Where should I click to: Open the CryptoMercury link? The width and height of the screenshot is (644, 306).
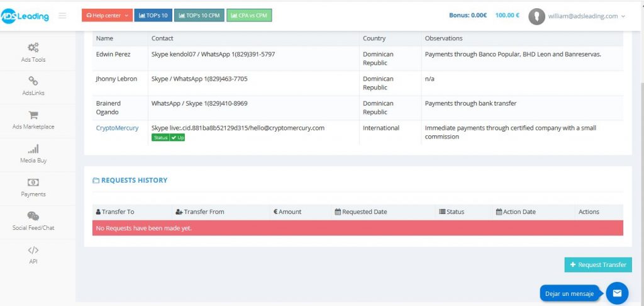pyautogui.click(x=117, y=128)
